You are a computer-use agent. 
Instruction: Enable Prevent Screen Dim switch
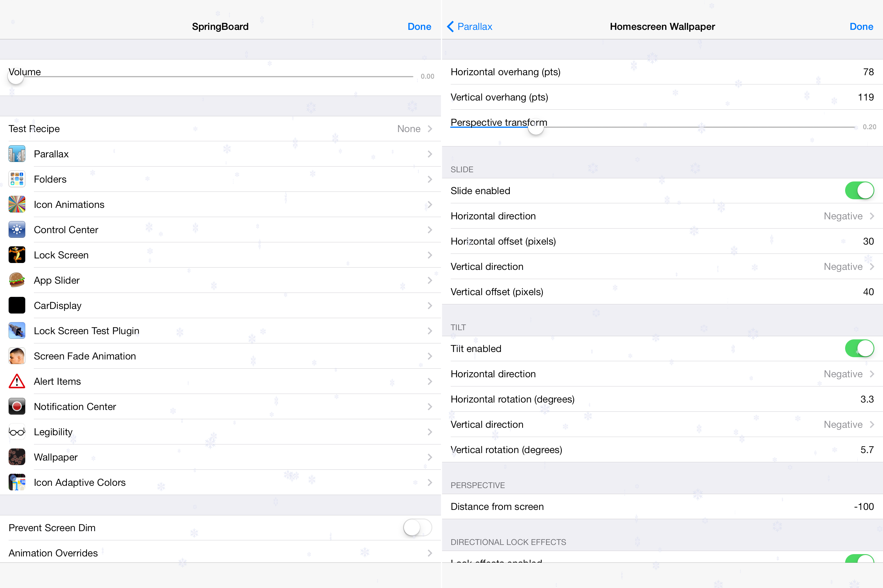pyautogui.click(x=417, y=528)
